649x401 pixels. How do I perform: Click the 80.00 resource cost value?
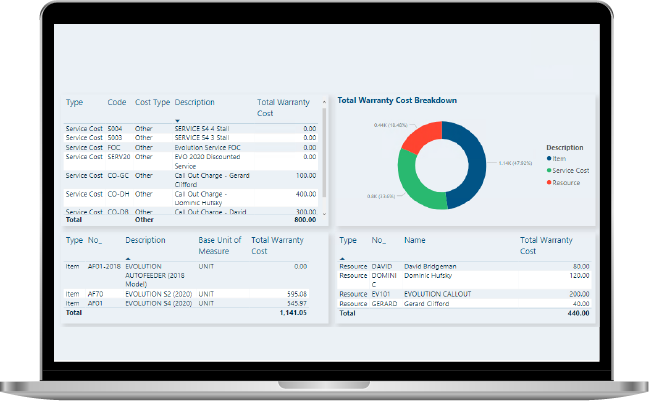(581, 267)
